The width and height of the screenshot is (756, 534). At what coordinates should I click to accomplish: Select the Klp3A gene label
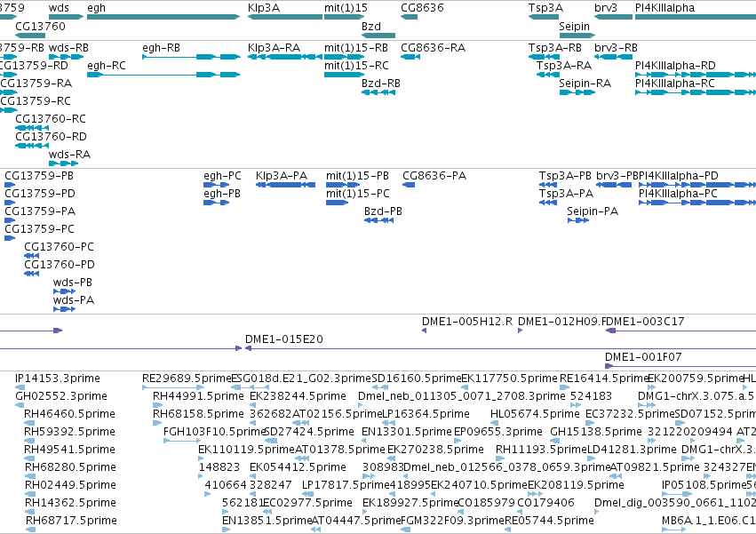click(264, 8)
